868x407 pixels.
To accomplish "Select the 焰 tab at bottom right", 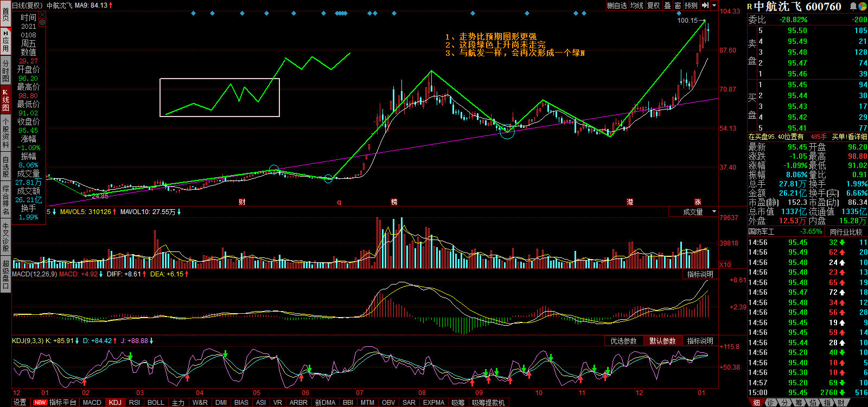I will 813,403.
